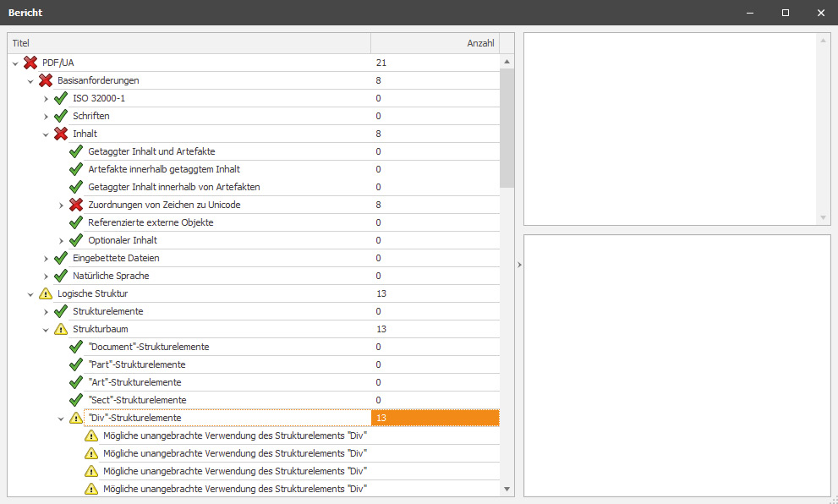Expand the ISO 32000-1 node
838x504 pixels.
(x=46, y=99)
